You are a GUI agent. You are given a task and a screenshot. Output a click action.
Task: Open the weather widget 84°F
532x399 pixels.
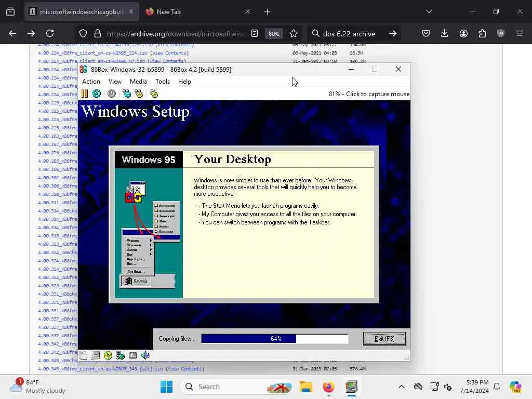click(37, 387)
